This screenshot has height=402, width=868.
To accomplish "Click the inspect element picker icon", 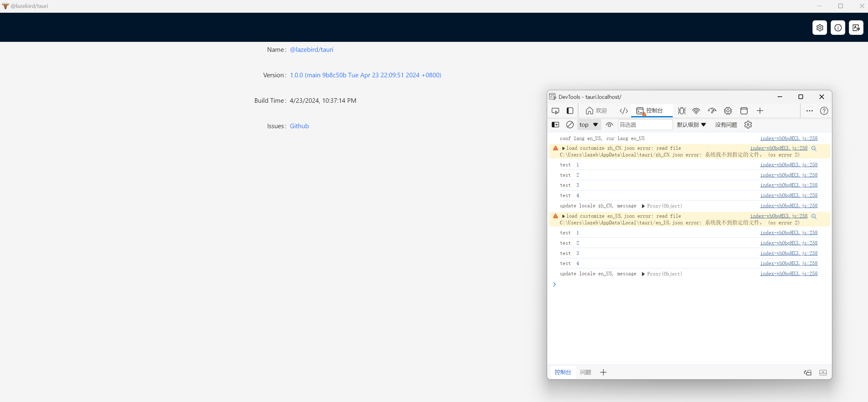I will (555, 111).
